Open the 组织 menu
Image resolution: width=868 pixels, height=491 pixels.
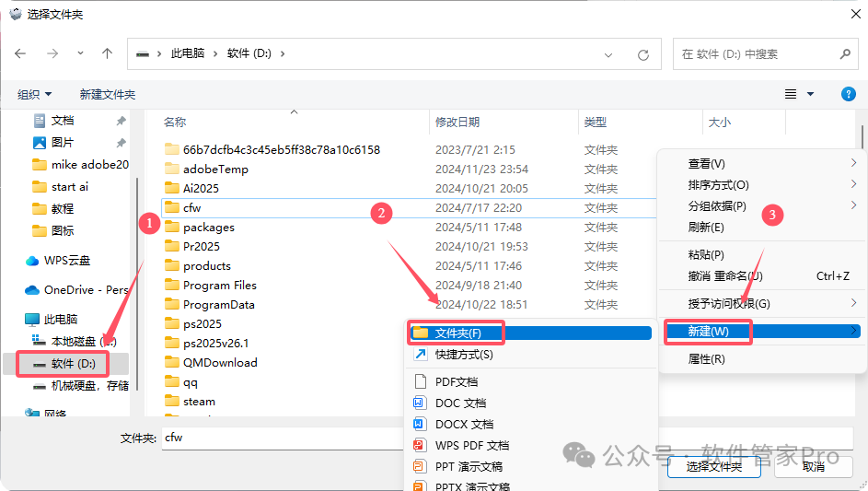34,94
